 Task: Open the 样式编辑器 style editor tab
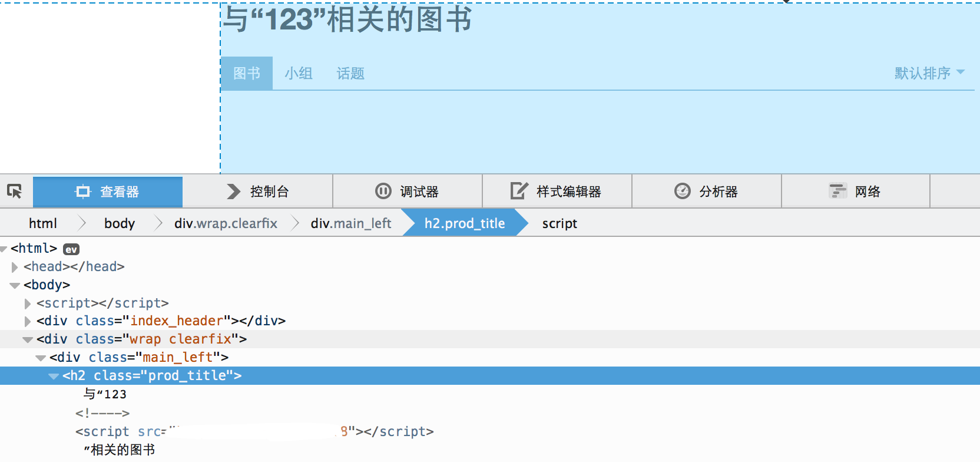click(557, 192)
